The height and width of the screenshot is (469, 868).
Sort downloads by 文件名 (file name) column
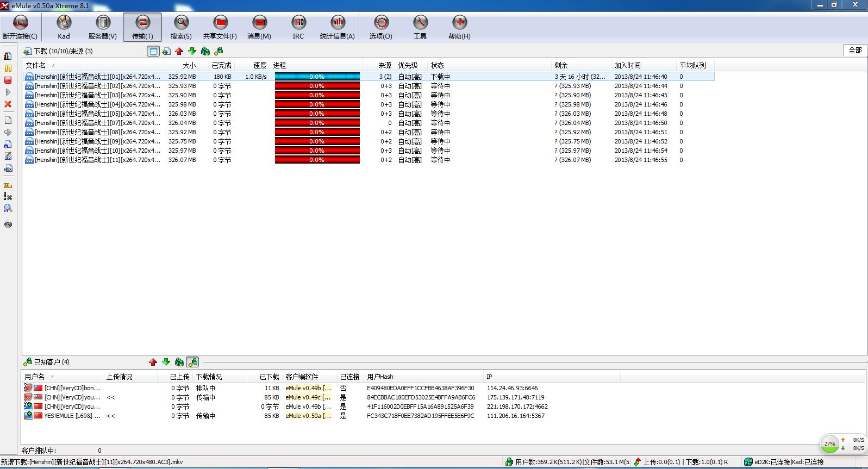click(93, 65)
